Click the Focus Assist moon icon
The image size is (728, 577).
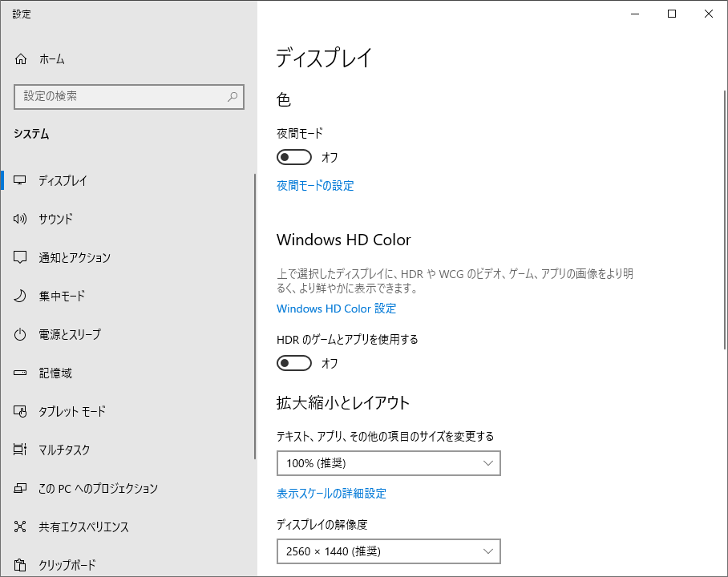tap(20, 296)
